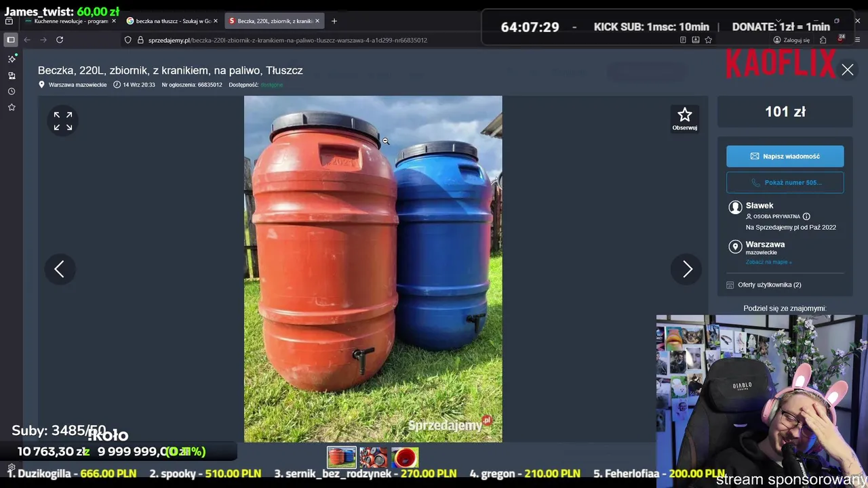Open sidebar settings gear at bottom left
The width and height of the screenshot is (868, 488).
click(x=12, y=468)
